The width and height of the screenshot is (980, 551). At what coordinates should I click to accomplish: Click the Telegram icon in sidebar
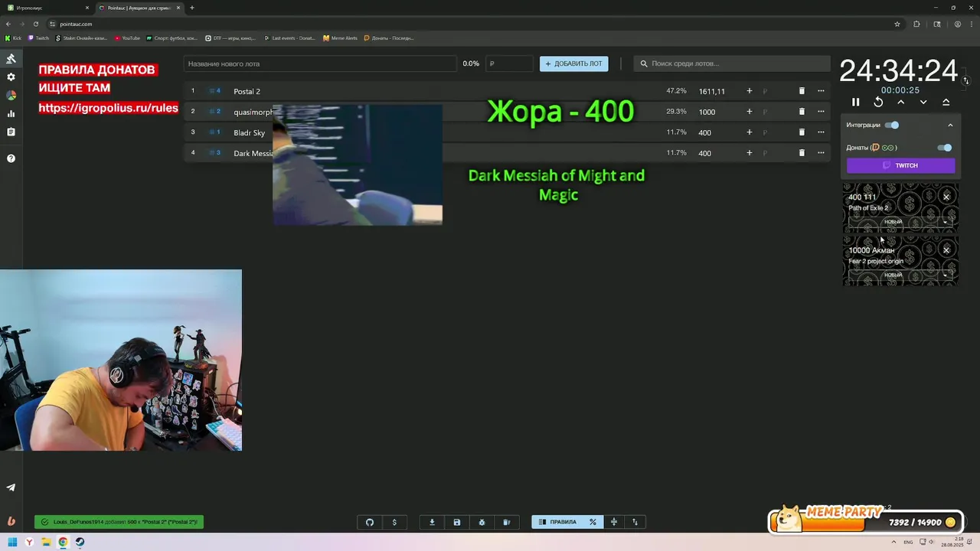(x=11, y=487)
